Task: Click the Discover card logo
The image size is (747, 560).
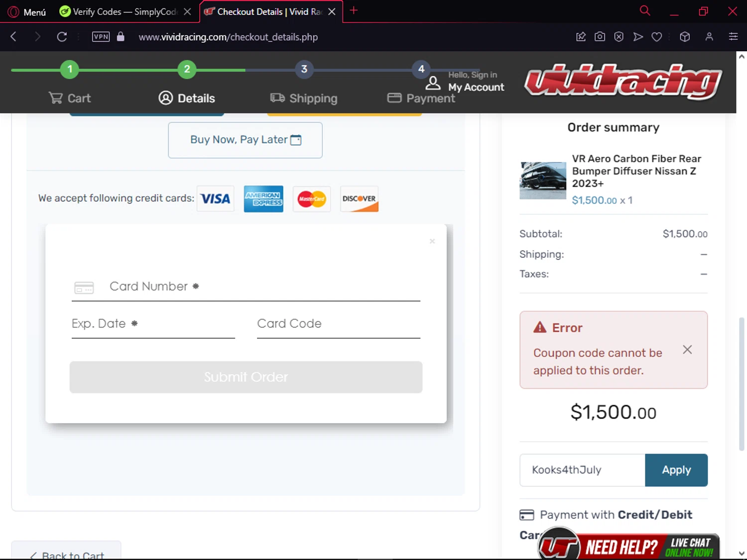Action: [x=359, y=199]
